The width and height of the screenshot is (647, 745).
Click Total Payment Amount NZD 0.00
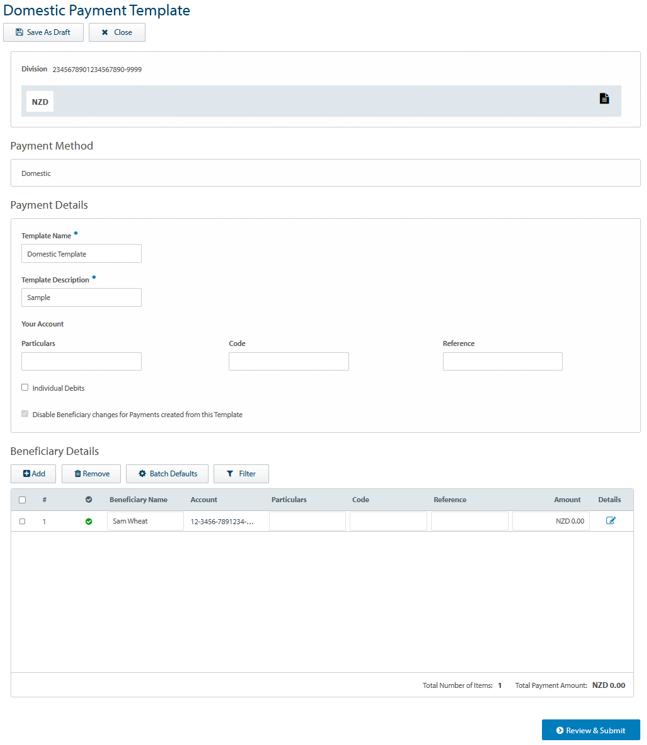point(609,685)
